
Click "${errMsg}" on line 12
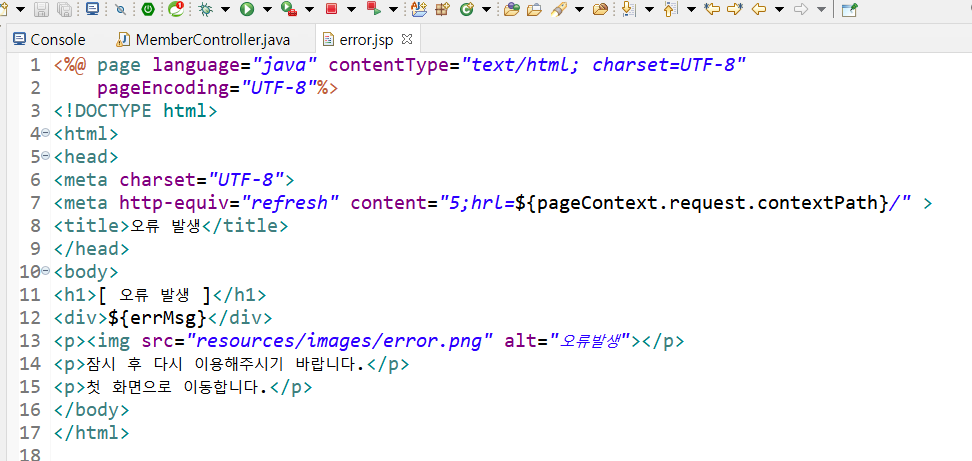(157, 318)
